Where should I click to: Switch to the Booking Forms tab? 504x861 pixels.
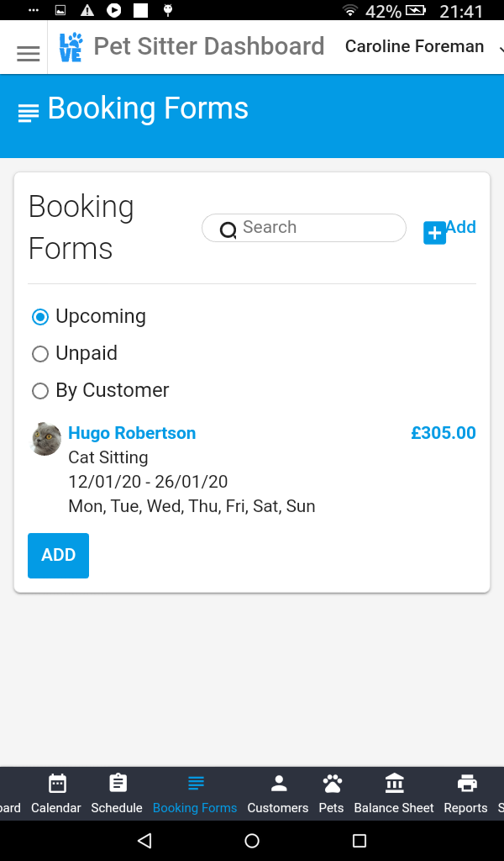(195, 794)
